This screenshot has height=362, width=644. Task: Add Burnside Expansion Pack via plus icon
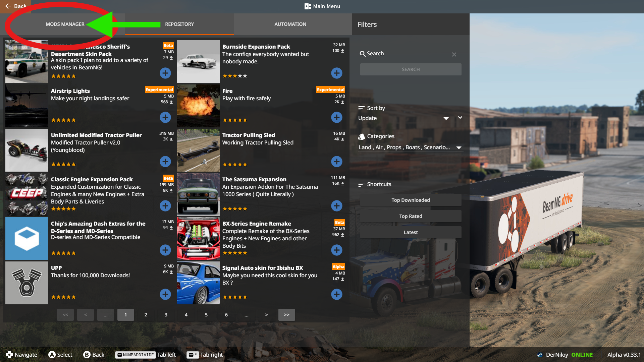[336, 73]
